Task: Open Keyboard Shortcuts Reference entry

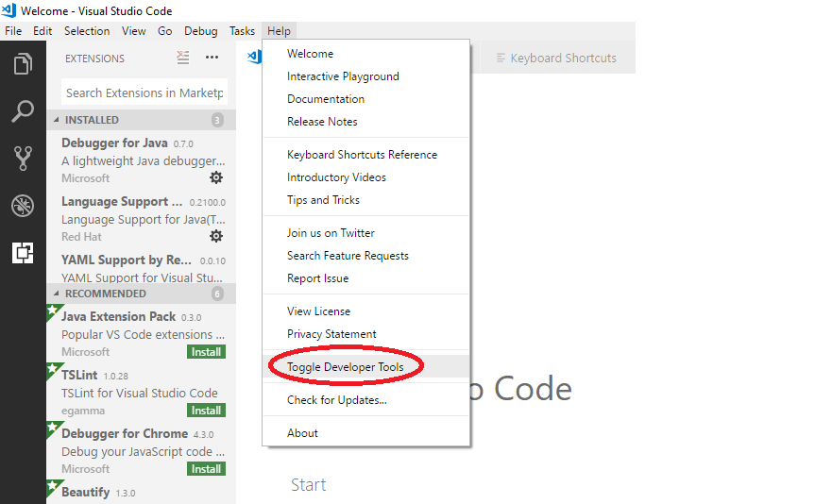Action: click(x=366, y=155)
